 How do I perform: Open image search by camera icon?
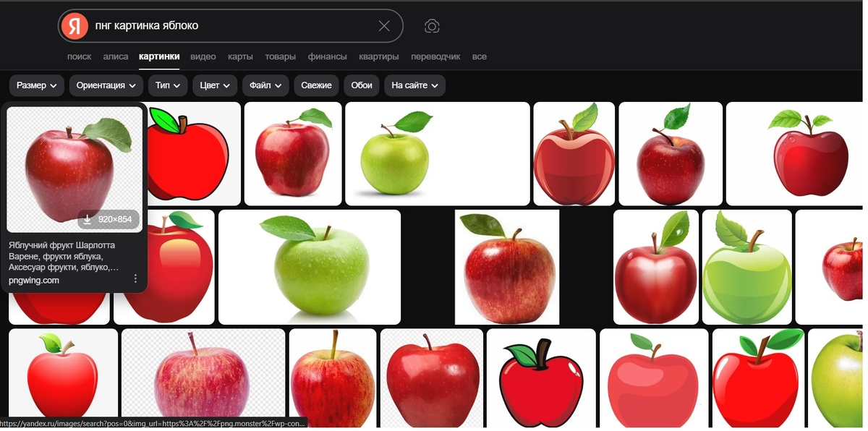click(432, 25)
